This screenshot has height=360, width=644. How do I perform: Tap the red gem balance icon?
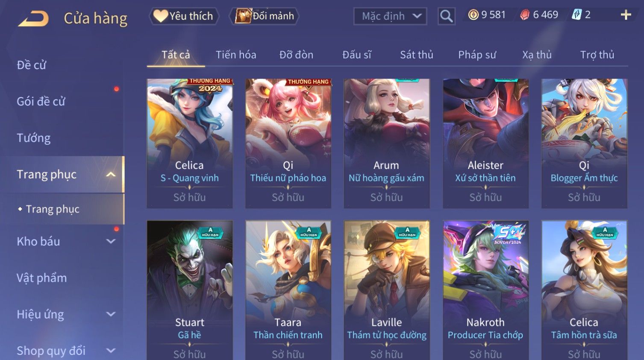click(x=525, y=15)
